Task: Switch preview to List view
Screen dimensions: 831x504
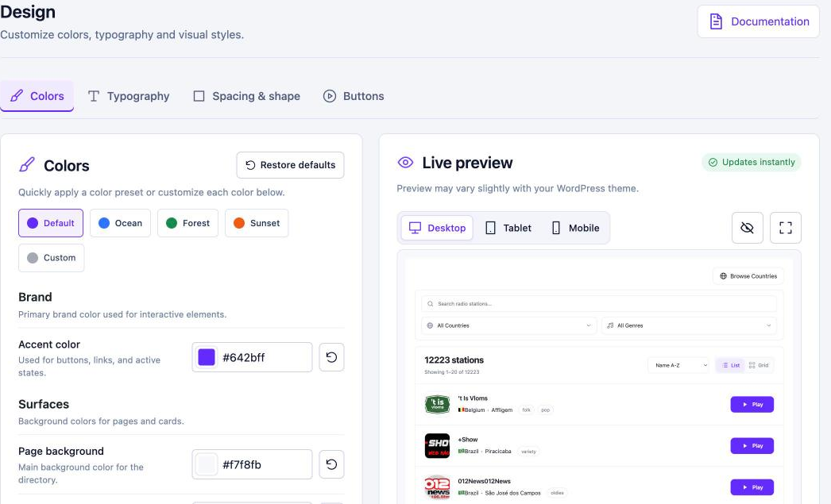Action: click(x=730, y=365)
